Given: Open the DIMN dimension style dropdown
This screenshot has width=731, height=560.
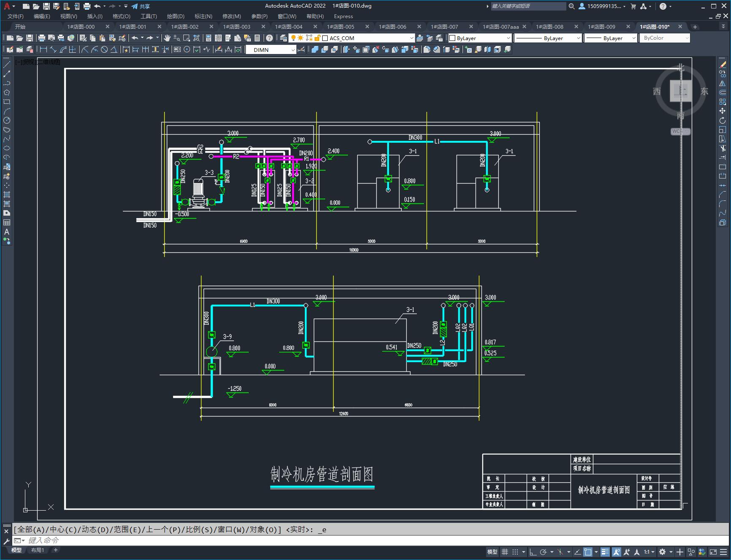Looking at the screenshot, I should click(x=293, y=50).
